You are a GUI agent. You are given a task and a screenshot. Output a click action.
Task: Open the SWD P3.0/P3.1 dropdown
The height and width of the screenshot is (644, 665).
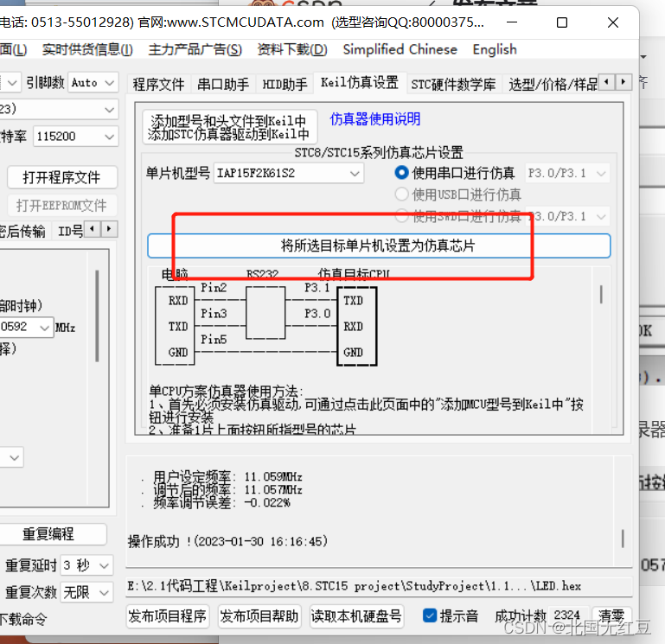(x=567, y=216)
